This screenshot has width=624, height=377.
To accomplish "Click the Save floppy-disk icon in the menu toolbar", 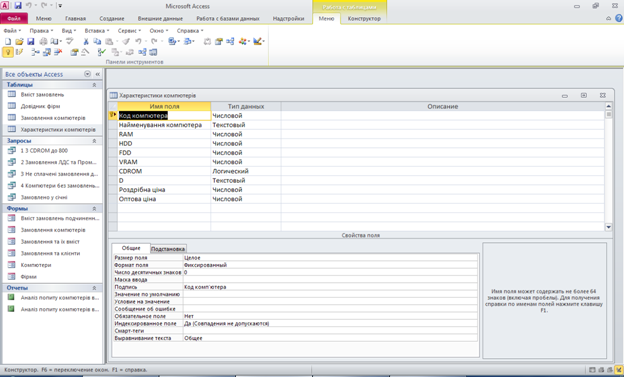I will 31,41.
